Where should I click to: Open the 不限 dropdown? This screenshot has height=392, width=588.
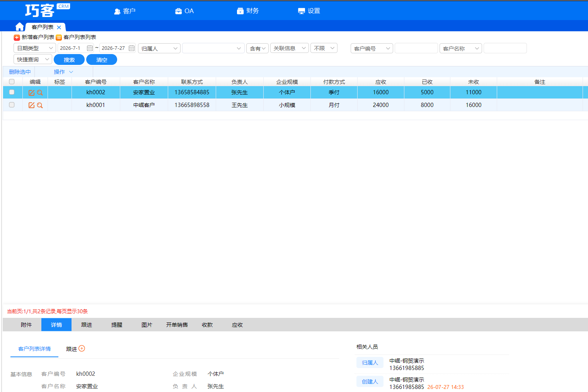click(x=324, y=48)
